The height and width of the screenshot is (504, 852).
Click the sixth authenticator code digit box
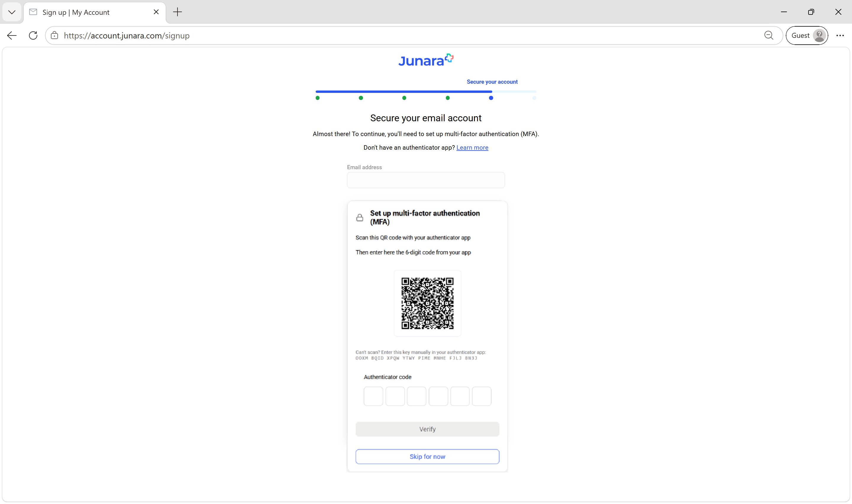point(482,396)
